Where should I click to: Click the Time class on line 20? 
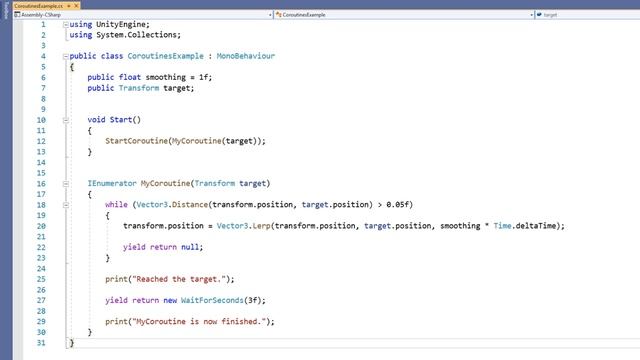(x=502, y=226)
